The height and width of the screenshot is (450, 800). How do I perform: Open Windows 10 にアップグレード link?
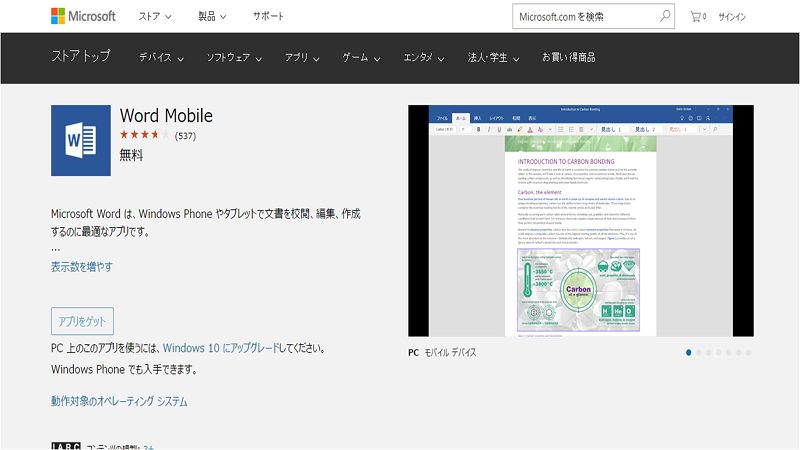[220, 348]
